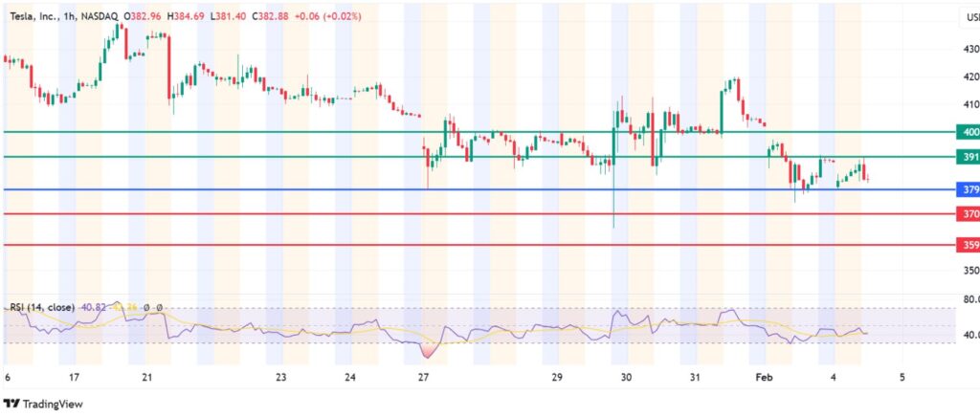This screenshot has width=980, height=417.
Task: Select the 391 green price level label
Action: [969, 157]
